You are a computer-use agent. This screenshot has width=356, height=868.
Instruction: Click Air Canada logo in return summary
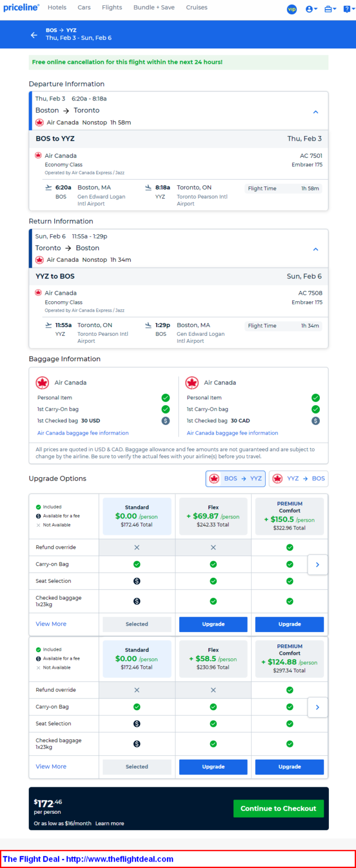point(39,260)
